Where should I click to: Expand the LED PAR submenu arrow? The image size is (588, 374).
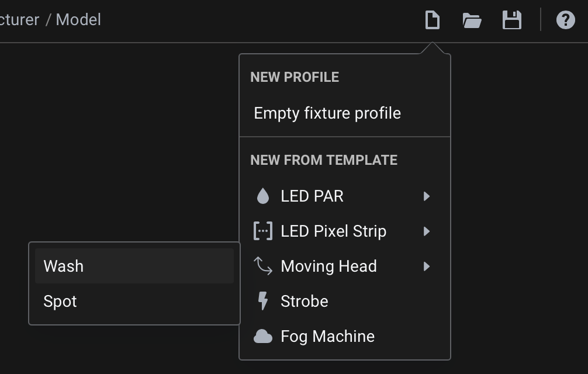click(426, 196)
